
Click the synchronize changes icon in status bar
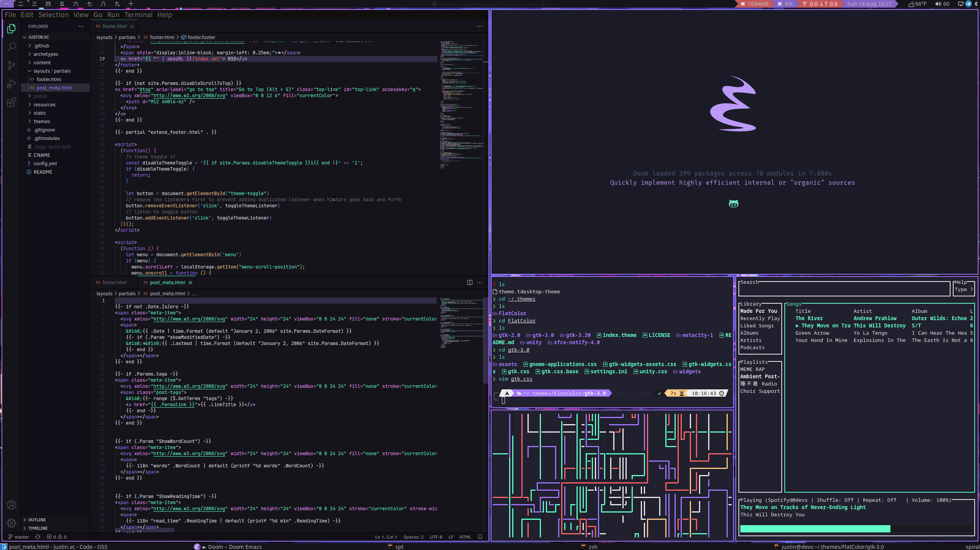coord(38,537)
